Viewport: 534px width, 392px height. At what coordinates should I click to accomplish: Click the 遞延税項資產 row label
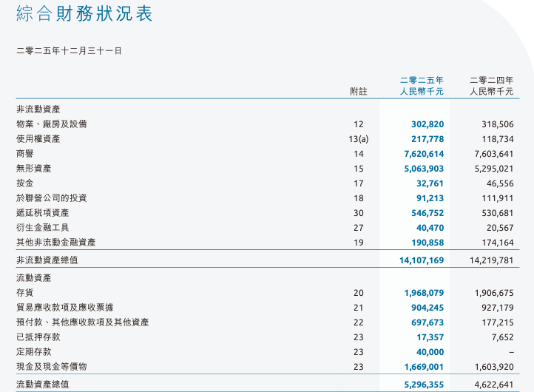pos(43,213)
